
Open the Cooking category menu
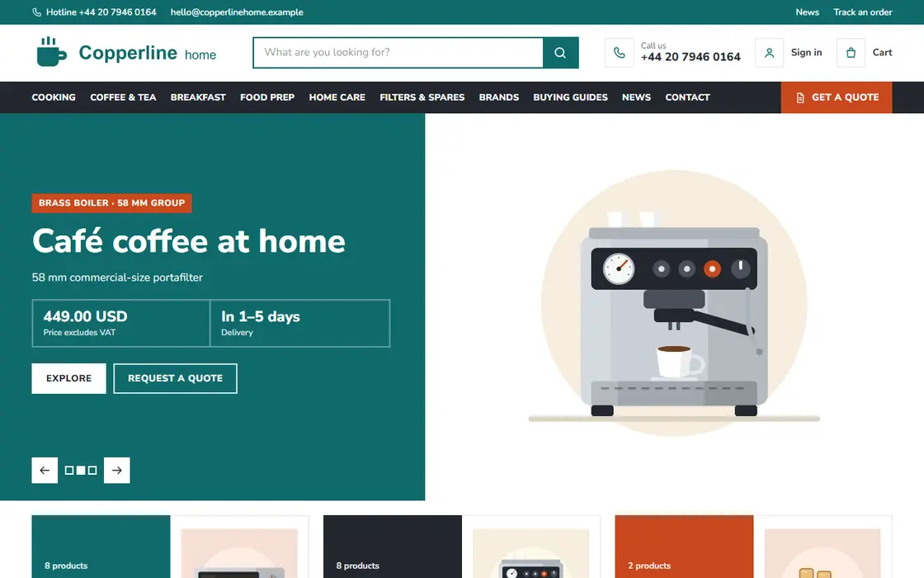(54, 97)
